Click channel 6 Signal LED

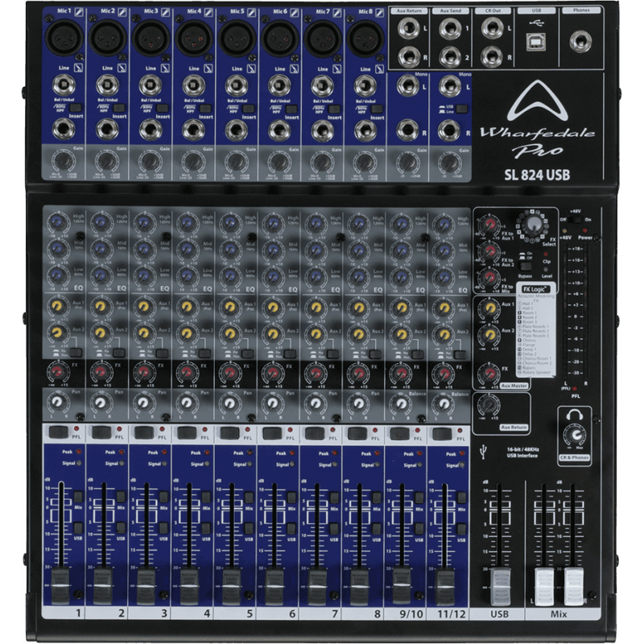pyautogui.click(x=292, y=464)
